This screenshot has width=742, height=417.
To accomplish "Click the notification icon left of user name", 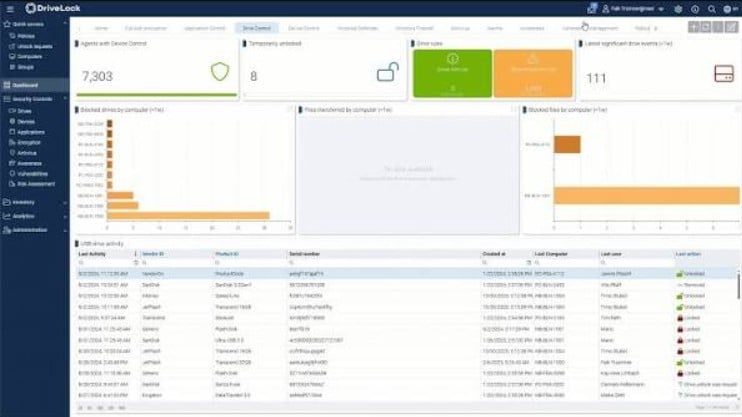I will (x=592, y=8).
